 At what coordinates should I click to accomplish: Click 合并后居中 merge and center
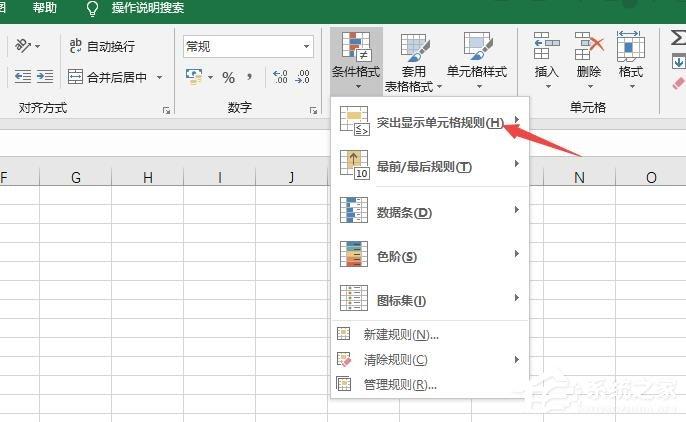(x=108, y=77)
